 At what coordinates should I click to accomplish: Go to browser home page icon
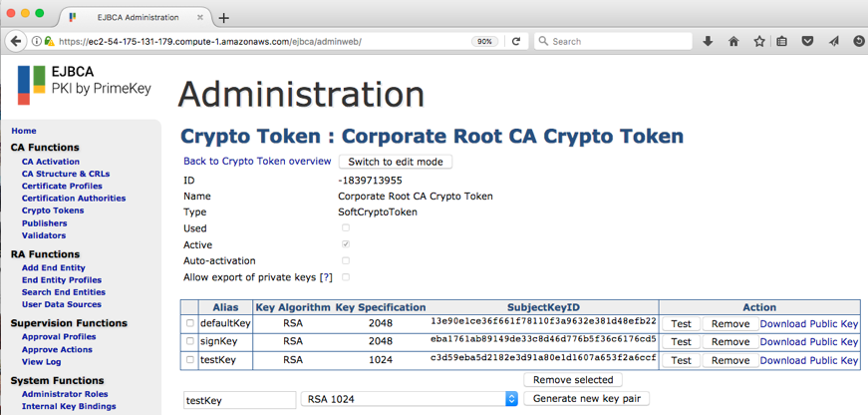tap(733, 41)
